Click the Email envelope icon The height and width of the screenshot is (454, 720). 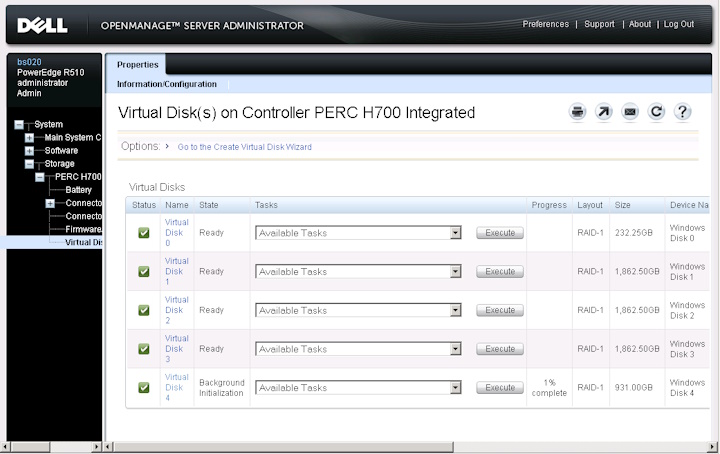tap(630, 112)
